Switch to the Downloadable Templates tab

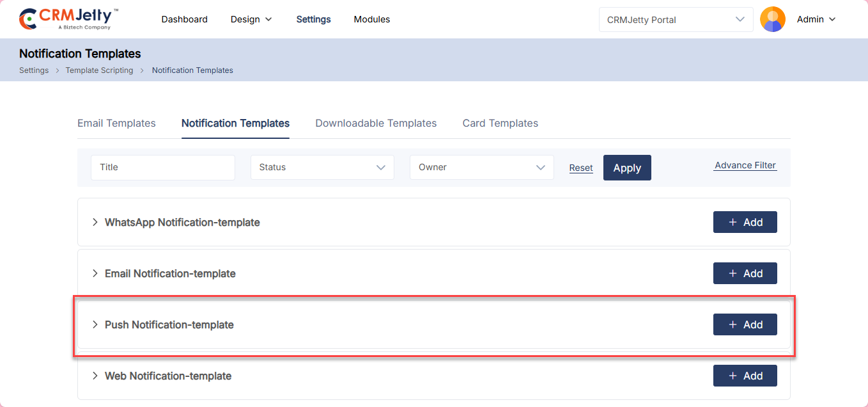pyautogui.click(x=376, y=123)
